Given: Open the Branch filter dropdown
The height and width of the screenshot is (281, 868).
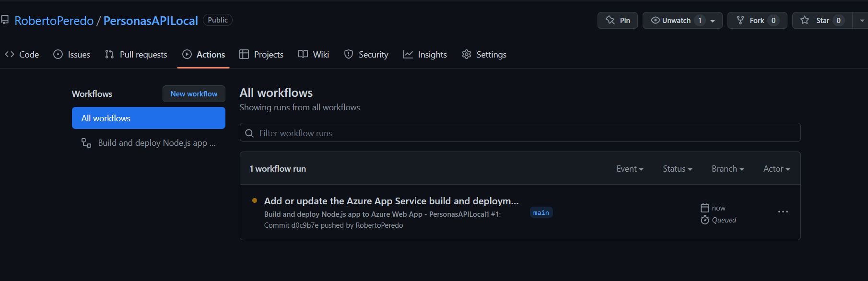Looking at the screenshot, I should 727,169.
